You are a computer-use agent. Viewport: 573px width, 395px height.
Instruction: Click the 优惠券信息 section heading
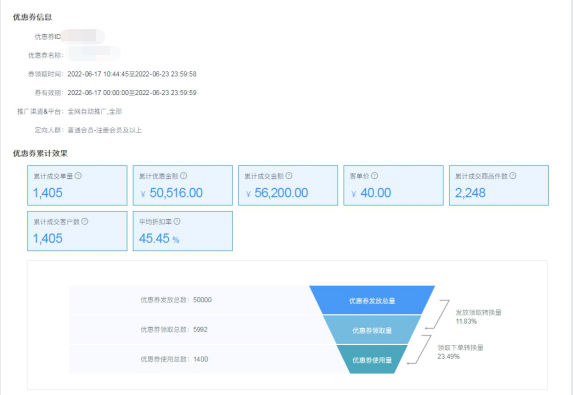tap(32, 17)
